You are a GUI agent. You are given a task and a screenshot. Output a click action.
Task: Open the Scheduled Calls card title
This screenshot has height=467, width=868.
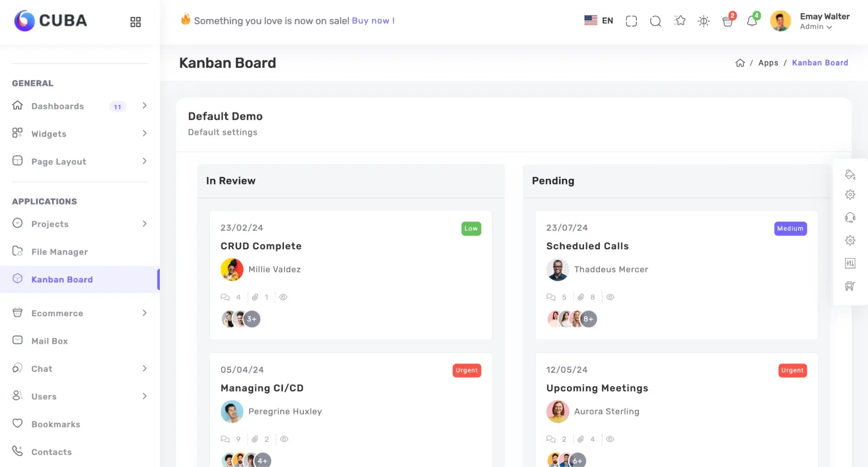[587, 246]
